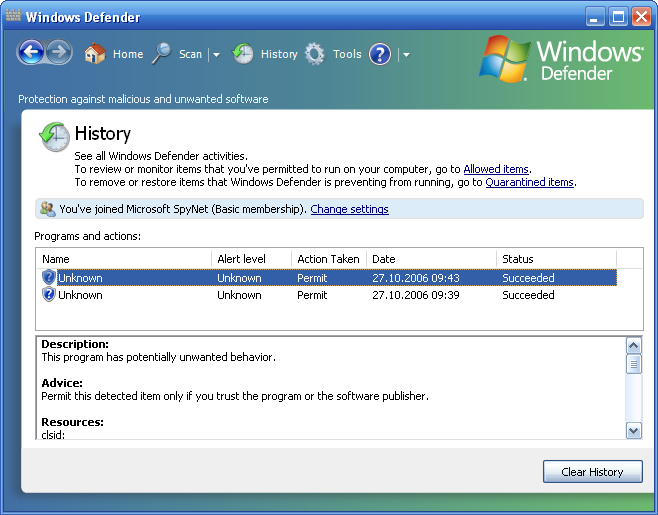Image resolution: width=658 pixels, height=515 pixels.
Task: Click the shield icon of the 09:39 row
Action: [x=49, y=294]
